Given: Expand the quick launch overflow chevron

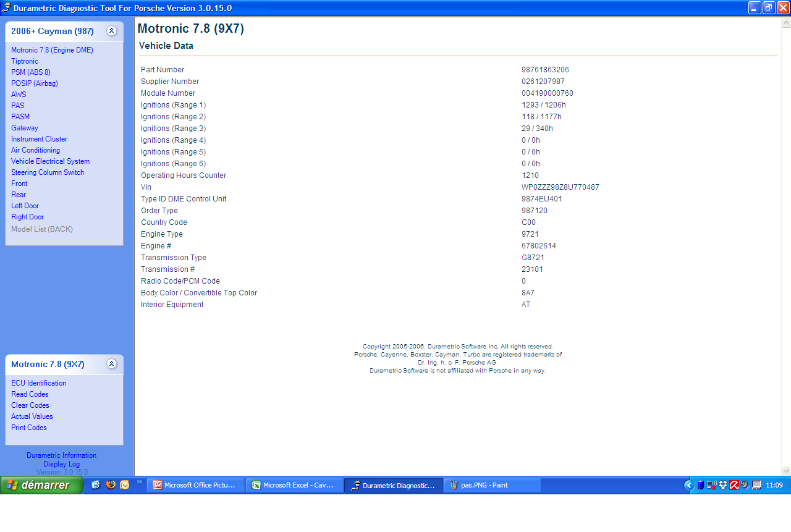Looking at the screenshot, I should point(140,482).
